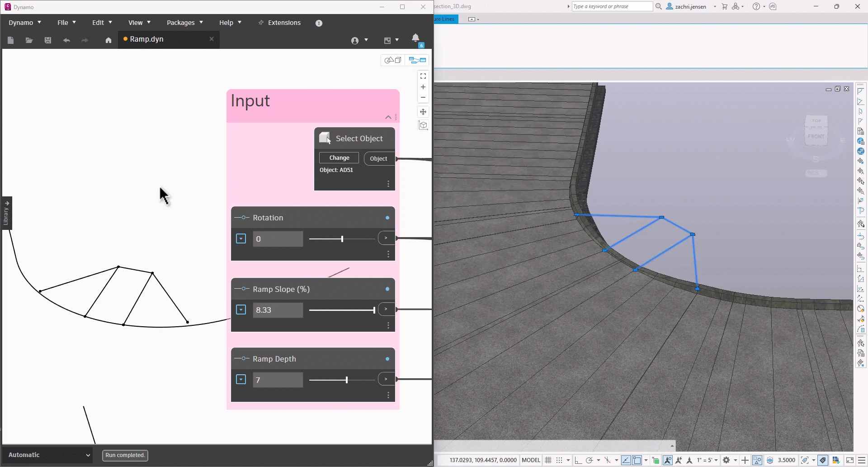The image size is (868, 467).
Task: Zoom in with the plus icon
Action: pyautogui.click(x=423, y=87)
